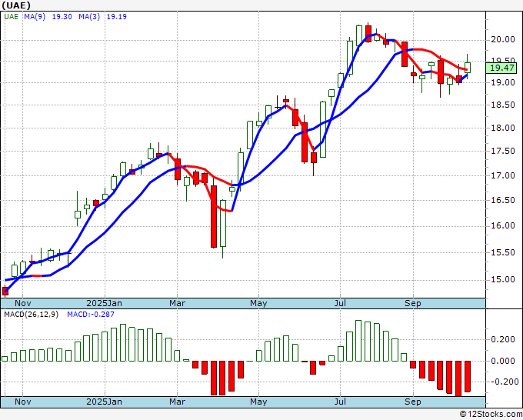Click the 16.50 price axis label
This screenshot has width=523, height=420.
pyautogui.click(x=503, y=200)
